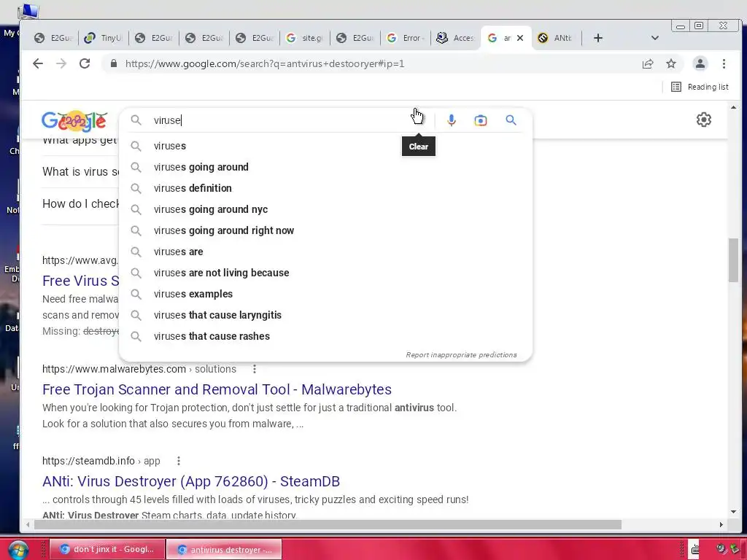Viewport: 747px width, 560px height.
Task: Click the lock site info icon
Action: coord(113,63)
